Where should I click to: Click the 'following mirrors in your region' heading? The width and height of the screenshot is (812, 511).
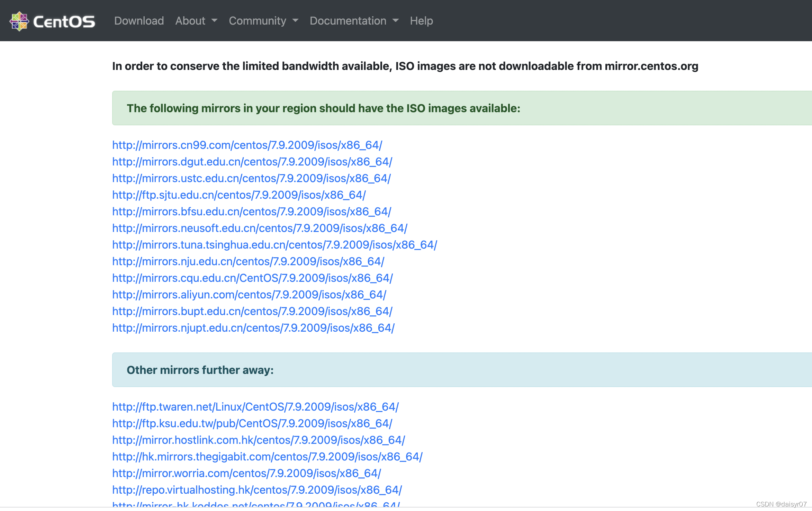[324, 108]
